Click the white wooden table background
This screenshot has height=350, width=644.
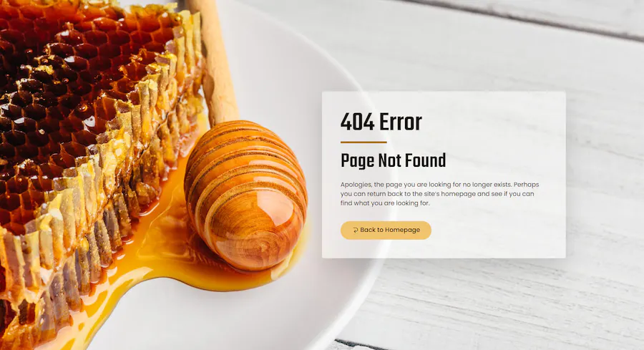tap(513, 304)
